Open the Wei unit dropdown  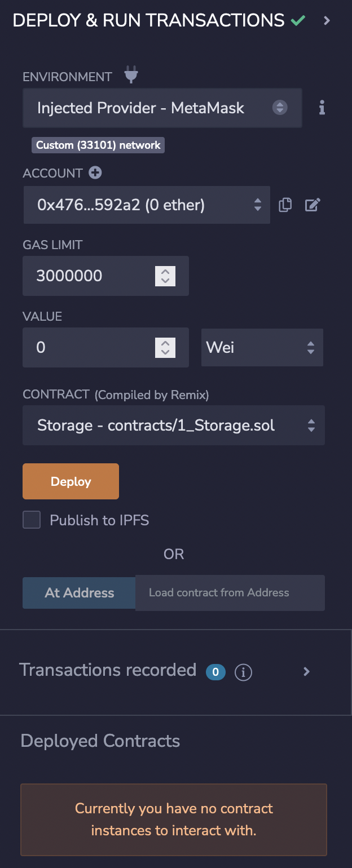[x=262, y=347]
